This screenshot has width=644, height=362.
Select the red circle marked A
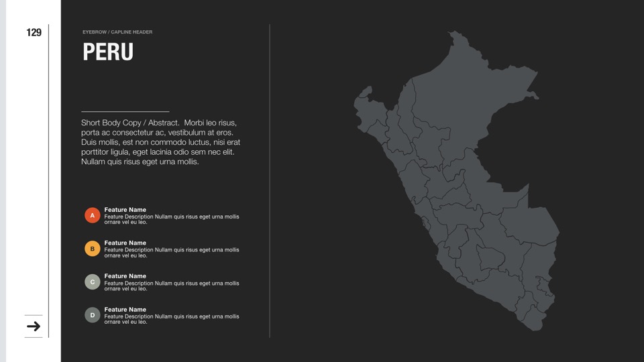[x=93, y=215]
